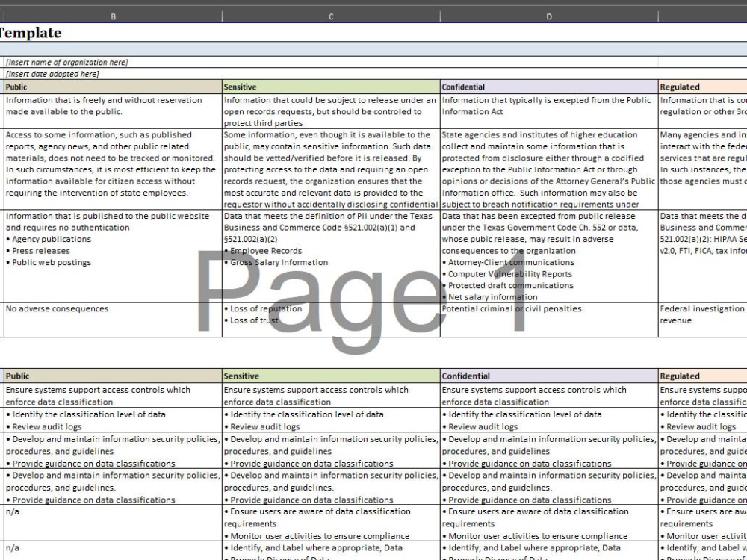Click cell 'Information that is freely and without reservation'
Image resolution: width=747 pixels, height=560 pixels.
point(113,111)
